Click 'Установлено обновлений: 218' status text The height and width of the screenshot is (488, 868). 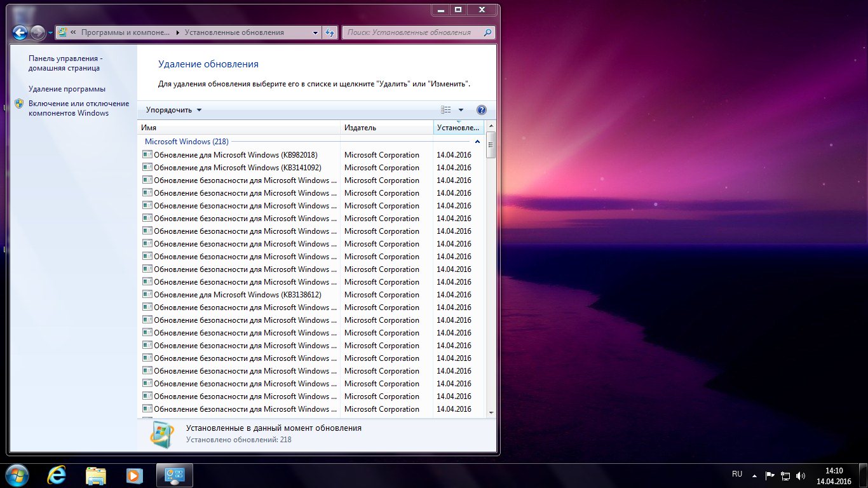click(239, 439)
